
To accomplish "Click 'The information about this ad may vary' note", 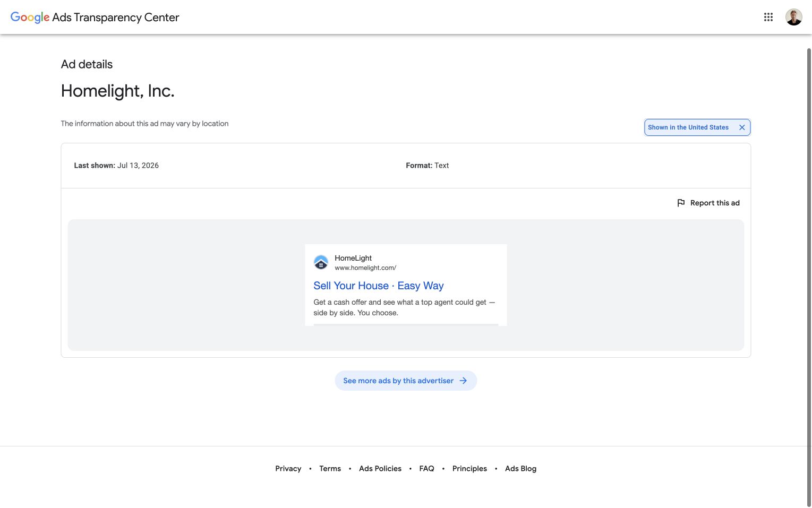I will [x=144, y=124].
